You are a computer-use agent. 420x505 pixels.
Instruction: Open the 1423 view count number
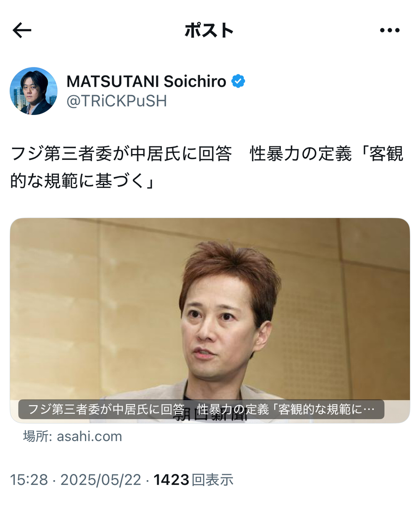(172, 480)
